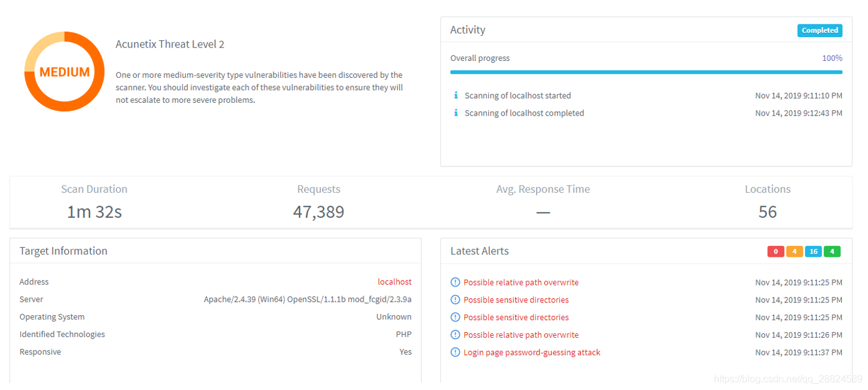Click the overall progress bar
The height and width of the screenshot is (390, 868).
(x=646, y=72)
